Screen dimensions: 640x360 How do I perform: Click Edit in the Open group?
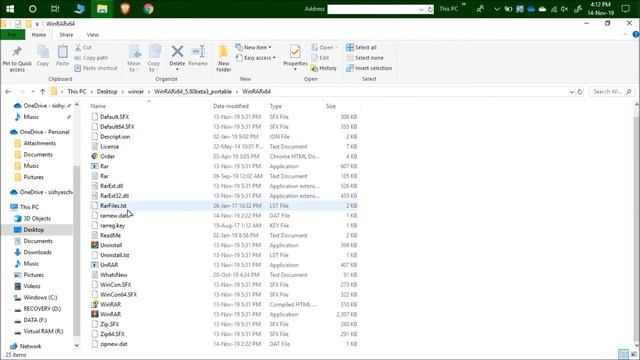click(x=320, y=58)
